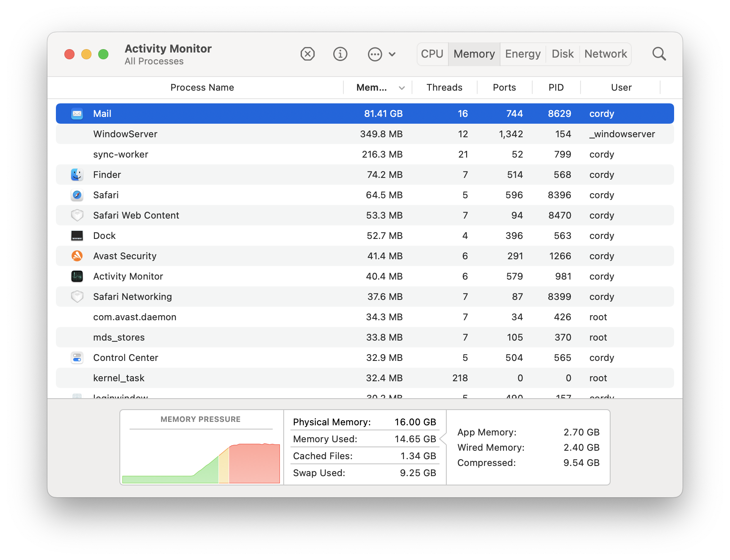
Task: Open process info with the inspect icon
Action: pos(340,54)
